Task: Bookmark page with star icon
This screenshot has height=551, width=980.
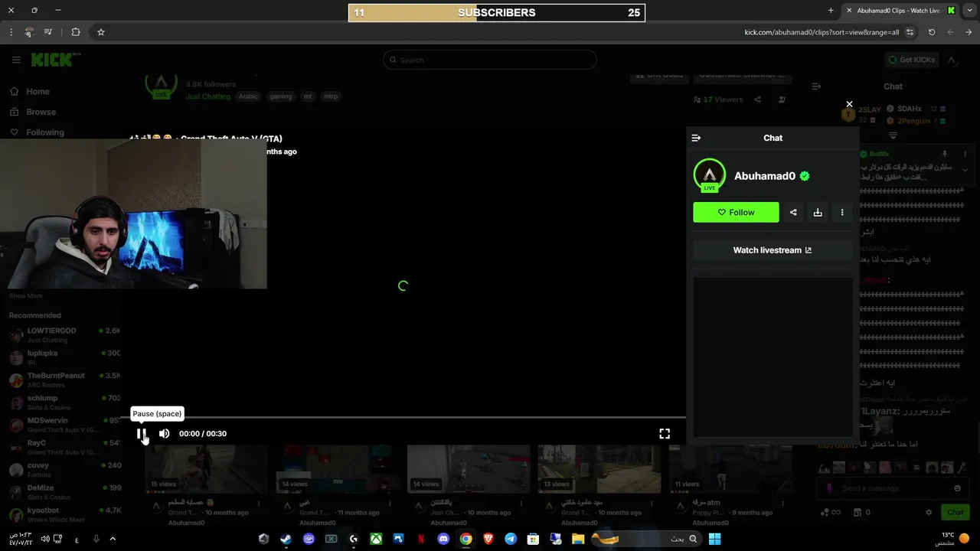Action: coord(100,32)
